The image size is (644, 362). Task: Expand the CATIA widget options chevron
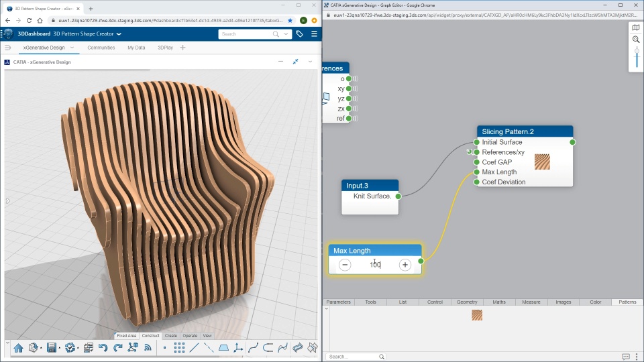(x=310, y=62)
